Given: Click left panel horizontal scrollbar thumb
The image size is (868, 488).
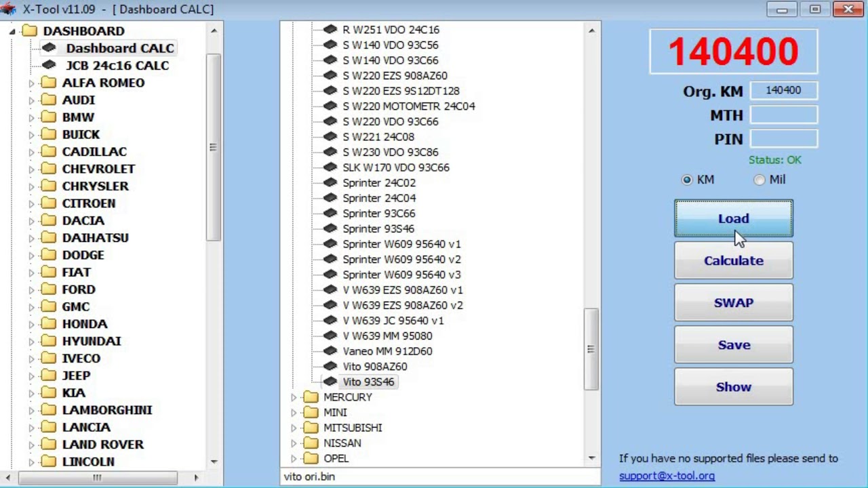Looking at the screenshot, I should 98,478.
